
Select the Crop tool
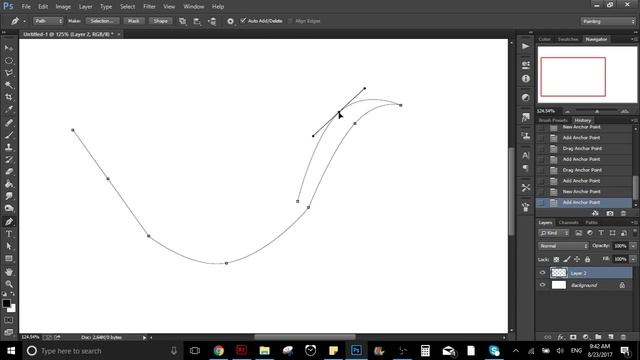tap(9, 97)
